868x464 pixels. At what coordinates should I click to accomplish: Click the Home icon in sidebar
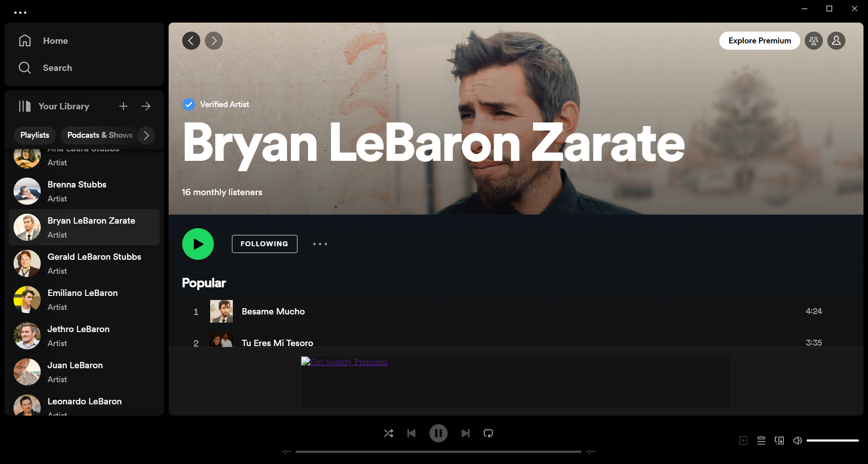[x=25, y=41]
